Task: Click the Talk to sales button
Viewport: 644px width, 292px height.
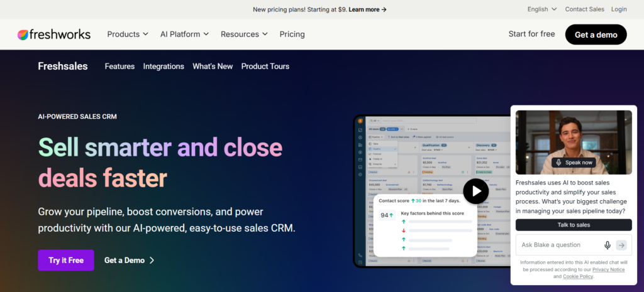Action: click(574, 225)
